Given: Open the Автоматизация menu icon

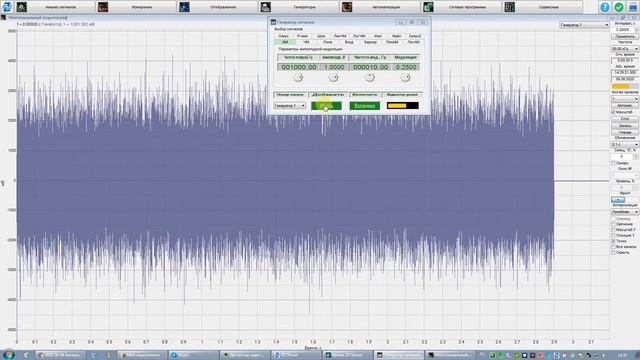Looking at the screenshot, I should tap(347, 7).
